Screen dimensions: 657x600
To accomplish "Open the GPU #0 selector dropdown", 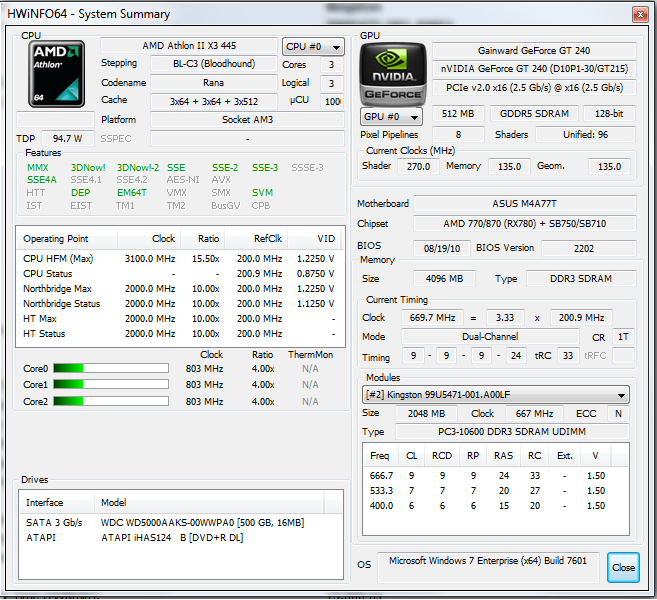I will [x=391, y=116].
